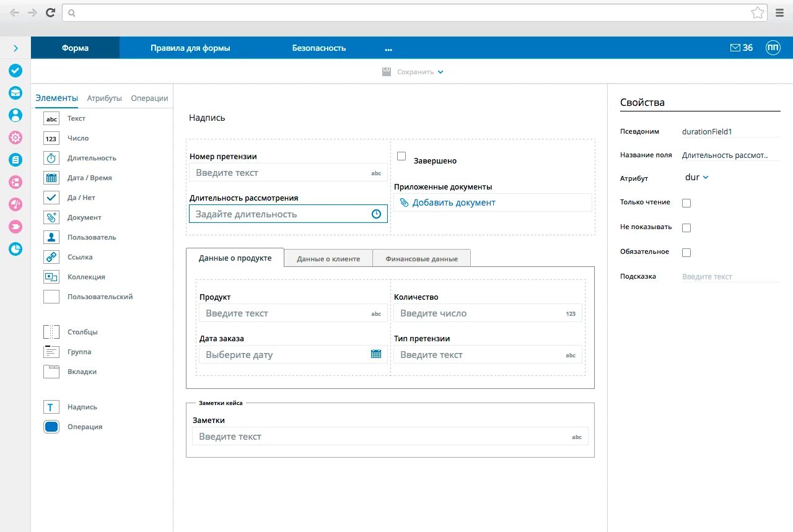
Task: Click the Подсказка hint input
Action: point(730,277)
